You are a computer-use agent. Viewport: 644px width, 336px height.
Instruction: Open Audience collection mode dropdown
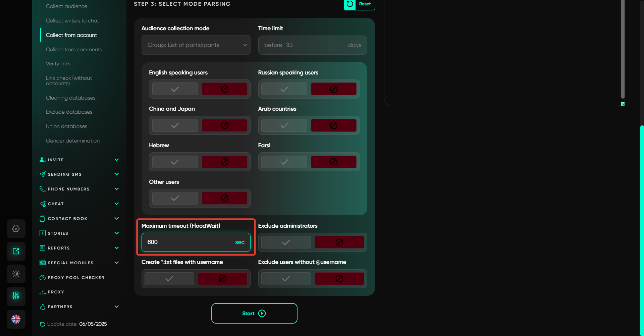click(196, 45)
